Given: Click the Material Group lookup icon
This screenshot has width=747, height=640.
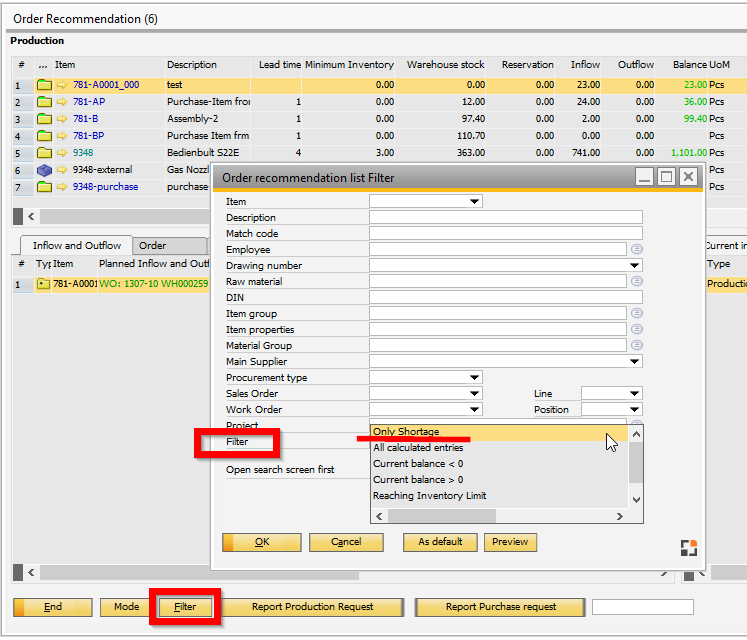Looking at the screenshot, I should 635,346.
